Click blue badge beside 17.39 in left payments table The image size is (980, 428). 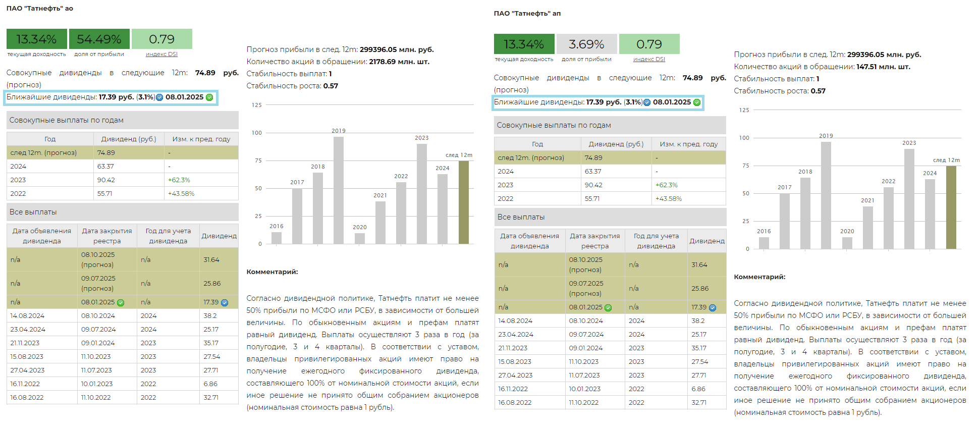[225, 303]
